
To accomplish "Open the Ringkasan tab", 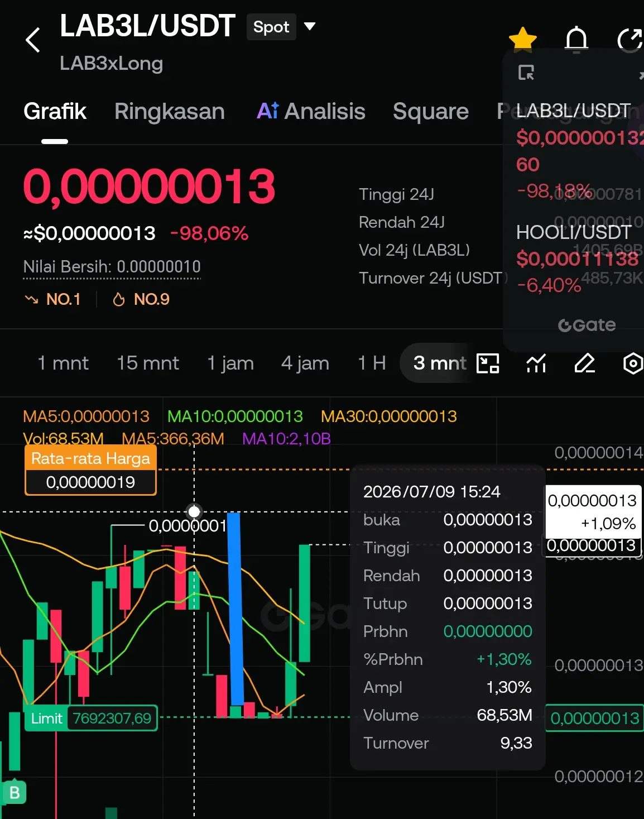I will pyautogui.click(x=170, y=112).
